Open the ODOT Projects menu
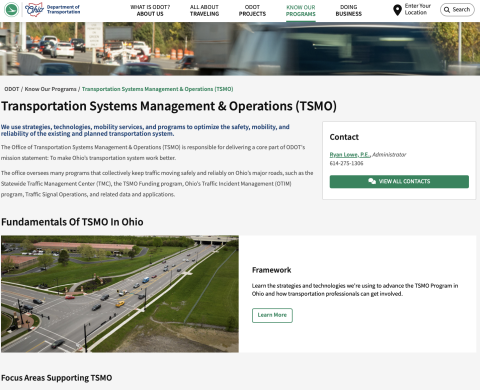 [x=252, y=10]
